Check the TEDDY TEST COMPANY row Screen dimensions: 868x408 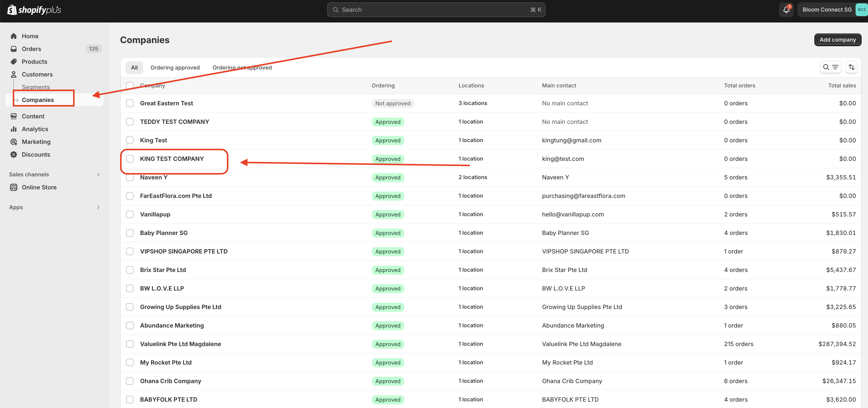click(x=130, y=122)
